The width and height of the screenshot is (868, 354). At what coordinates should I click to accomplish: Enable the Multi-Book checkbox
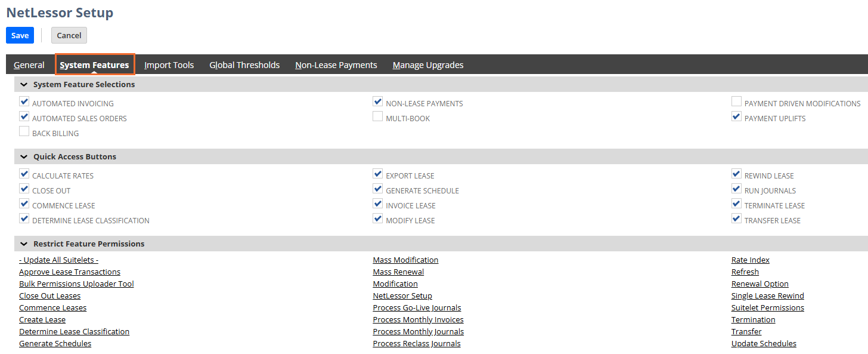tap(378, 117)
